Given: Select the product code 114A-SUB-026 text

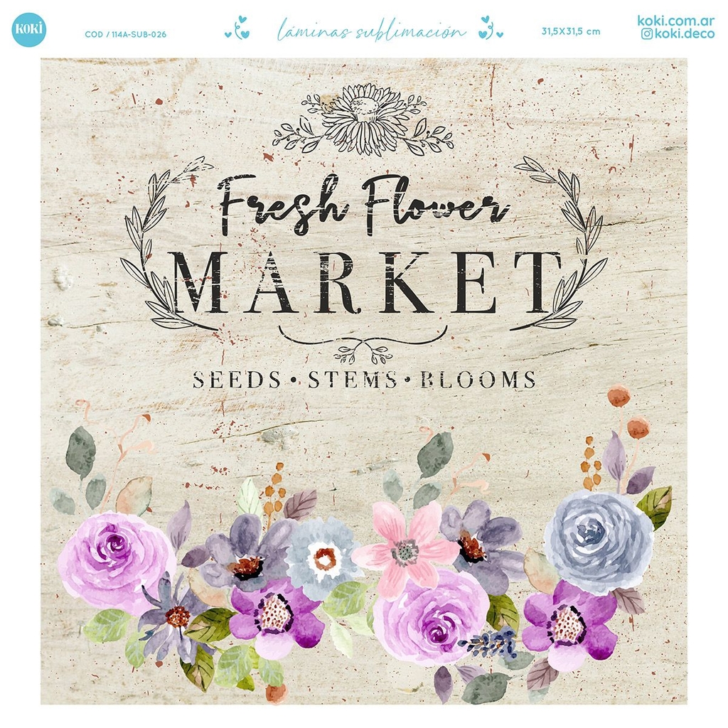Looking at the screenshot, I should 125,34.
